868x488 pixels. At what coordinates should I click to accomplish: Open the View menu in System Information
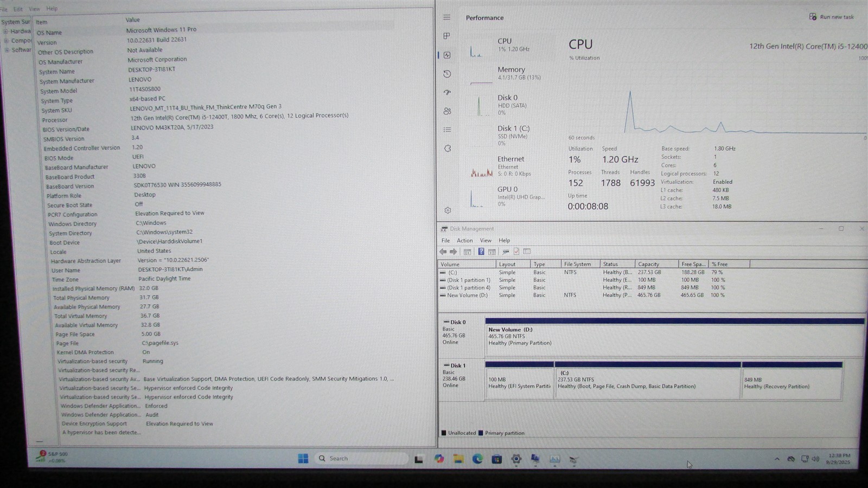tap(34, 9)
